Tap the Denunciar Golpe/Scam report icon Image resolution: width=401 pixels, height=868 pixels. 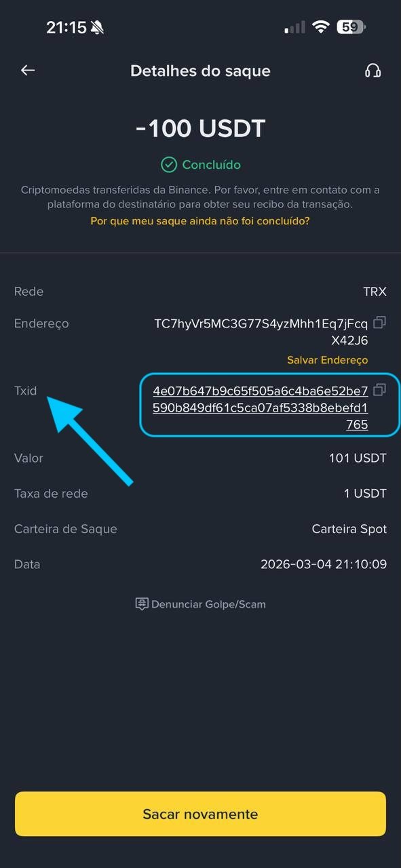click(x=142, y=604)
